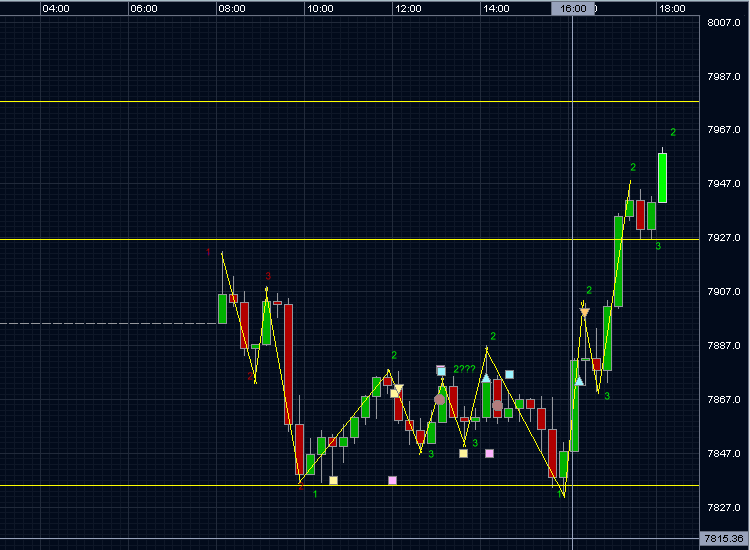The image size is (750, 550).
Task: Click the green "2???" wave label
Action: pyautogui.click(x=464, y=369)
